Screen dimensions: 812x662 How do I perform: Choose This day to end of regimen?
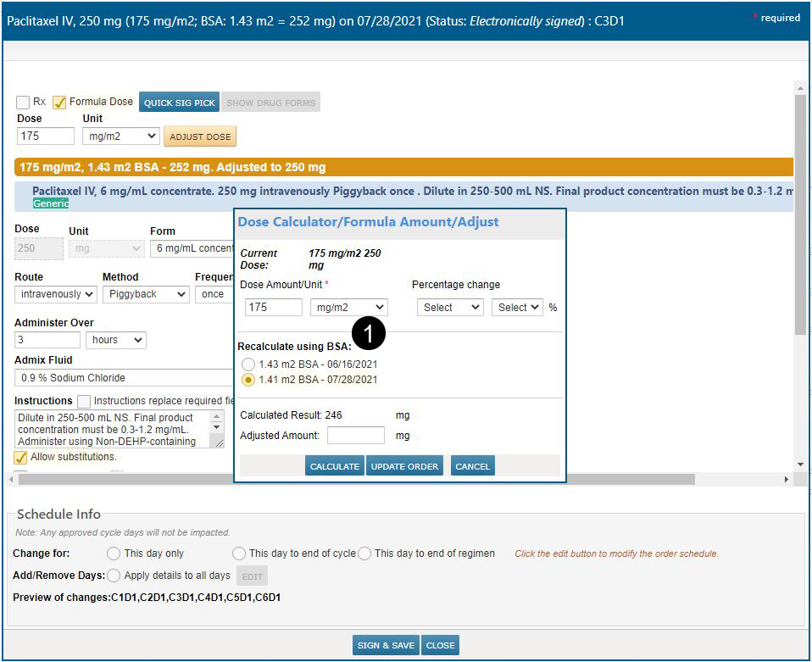point(364,554)
